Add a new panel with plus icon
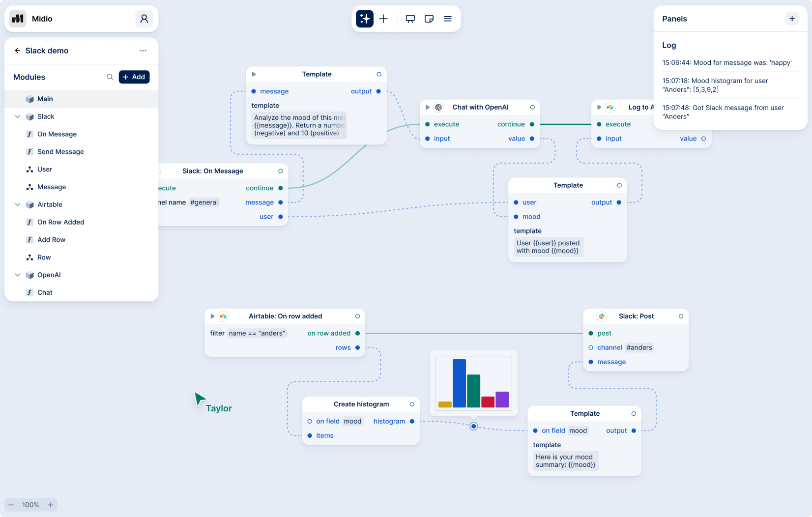The height and width of the screenshot is (517, 812). (x=792, y=19)
